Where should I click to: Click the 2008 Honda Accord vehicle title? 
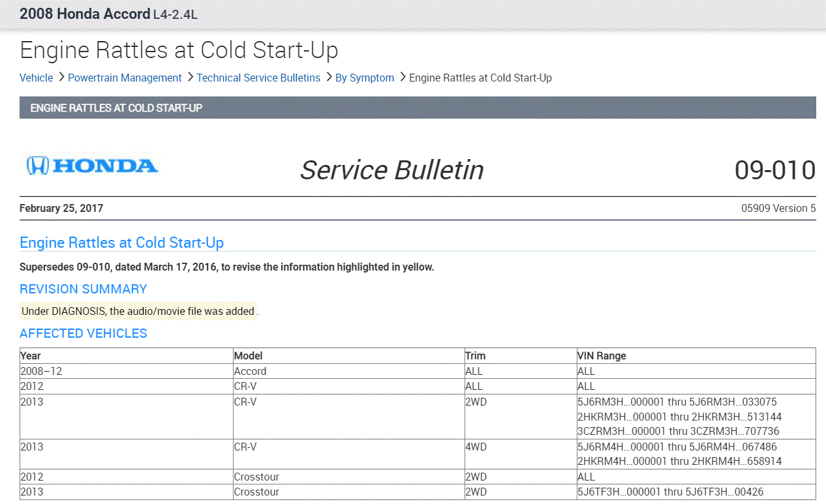coord(108,14)
